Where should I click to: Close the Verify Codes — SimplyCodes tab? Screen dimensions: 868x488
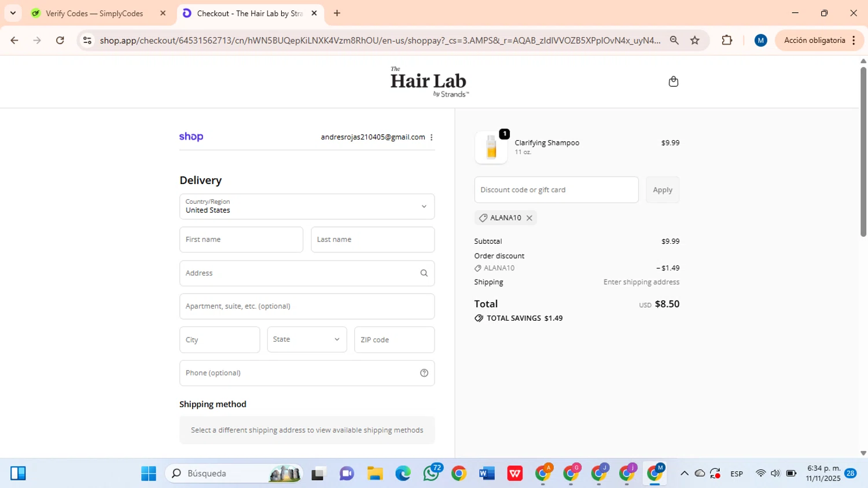click(163, 13)
